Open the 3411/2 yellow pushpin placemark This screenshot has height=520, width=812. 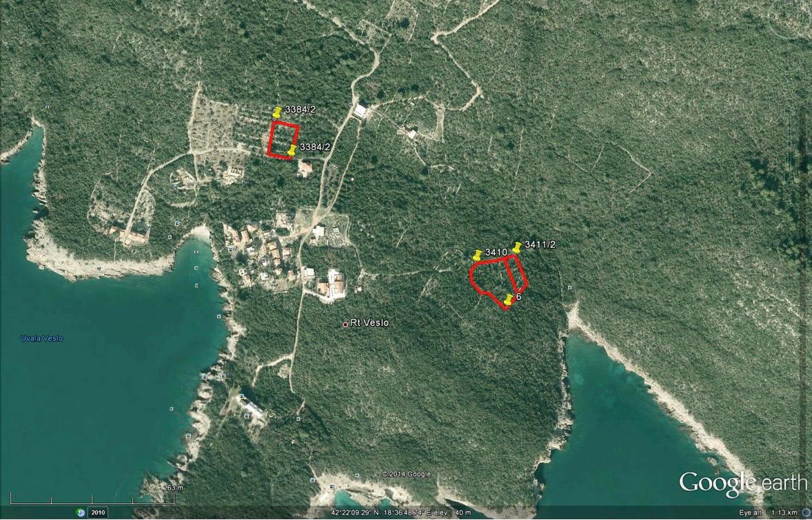(516, 247)
